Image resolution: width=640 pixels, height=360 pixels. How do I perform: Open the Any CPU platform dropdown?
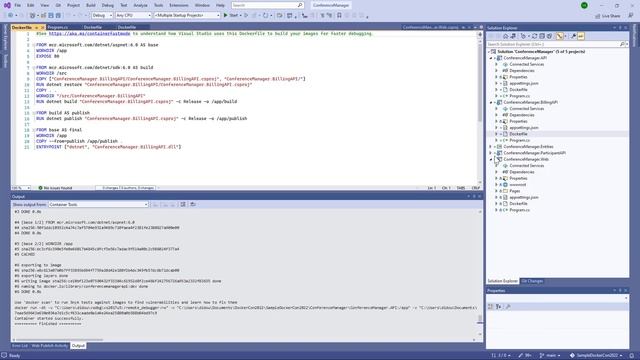pyautogui.click(x=133, y=16)
